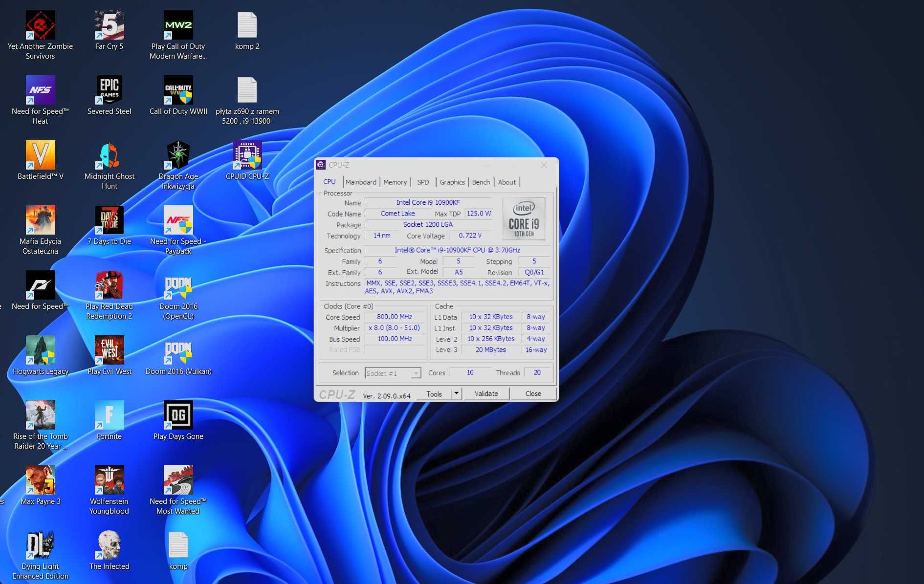Click the Code Name Comet Lake value
This screenshot has height=584, width=924.
coord(397,214)
